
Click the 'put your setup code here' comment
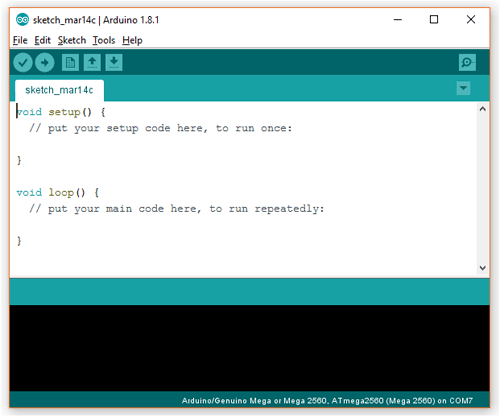[x=160, y=128]
